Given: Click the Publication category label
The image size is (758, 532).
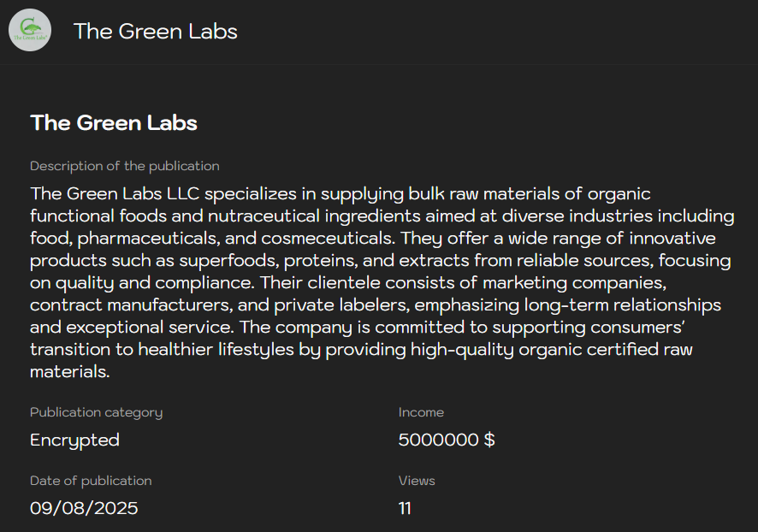Looking at the screenshot, I should click(x=96, y=412).
